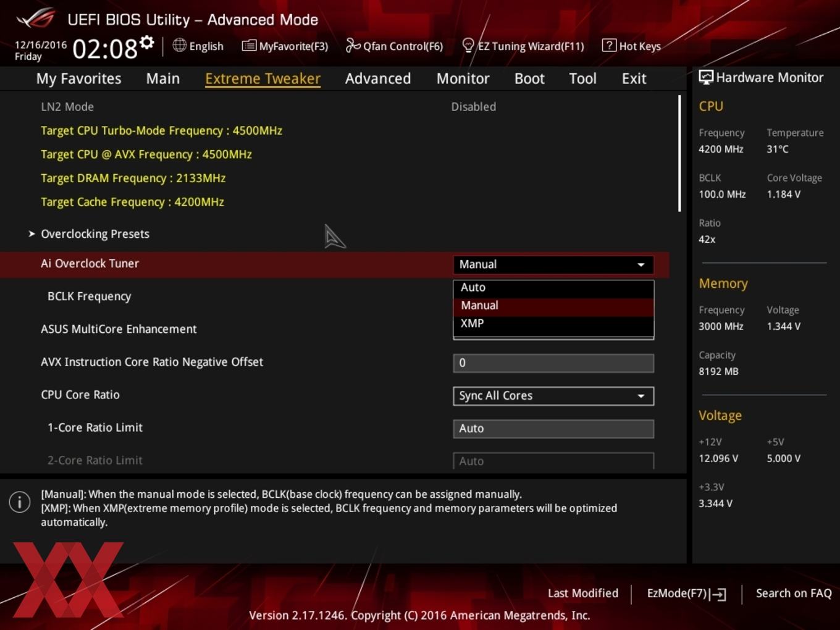Switch to EzMode(F7)
The image size is (840, 630).
[686, 594]
